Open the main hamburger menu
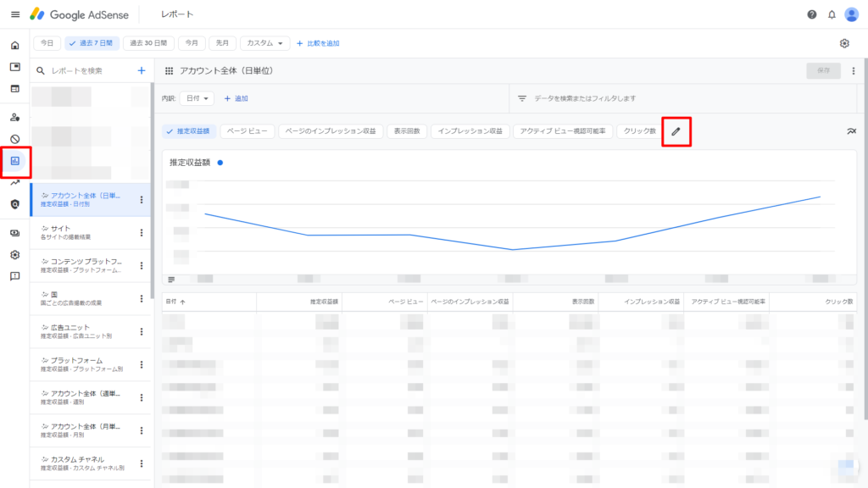The height and width of the screenshot is (488, 868). (14, 14)
